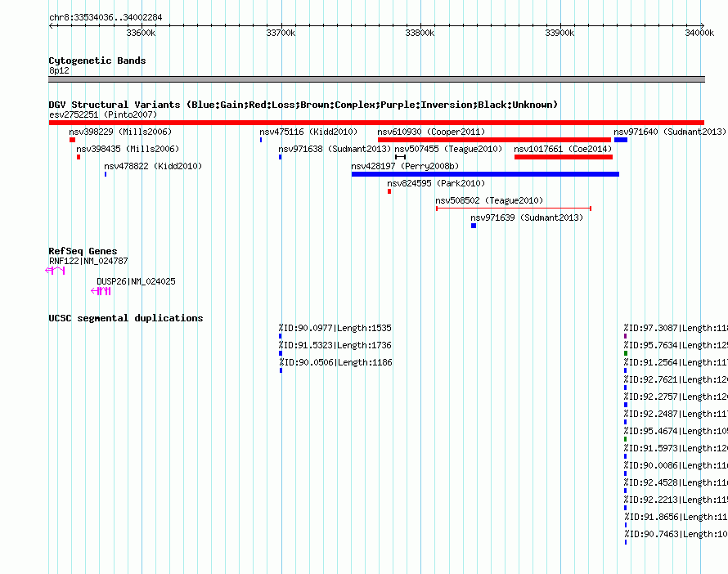The height and width of the screenshot is (574, 728).
Task: Click the %ID:91.8656 segmental duplication entry
Action: pos(676,517)
